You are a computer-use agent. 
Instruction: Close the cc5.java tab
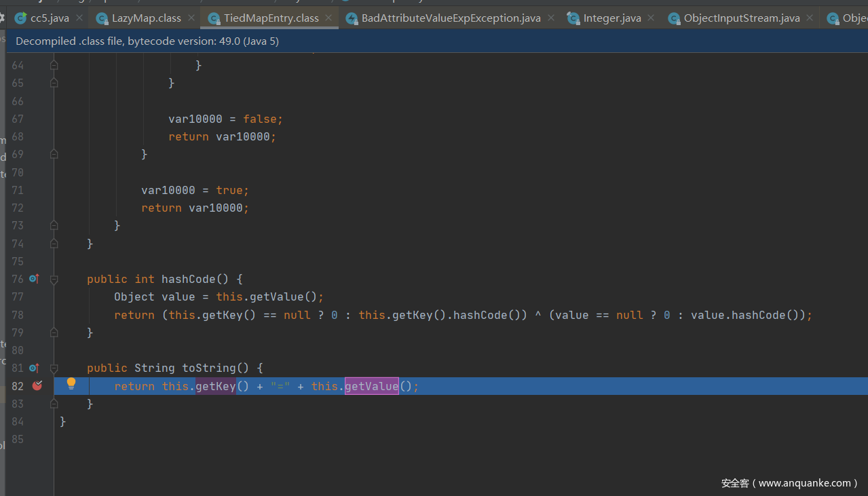(79, 18)
